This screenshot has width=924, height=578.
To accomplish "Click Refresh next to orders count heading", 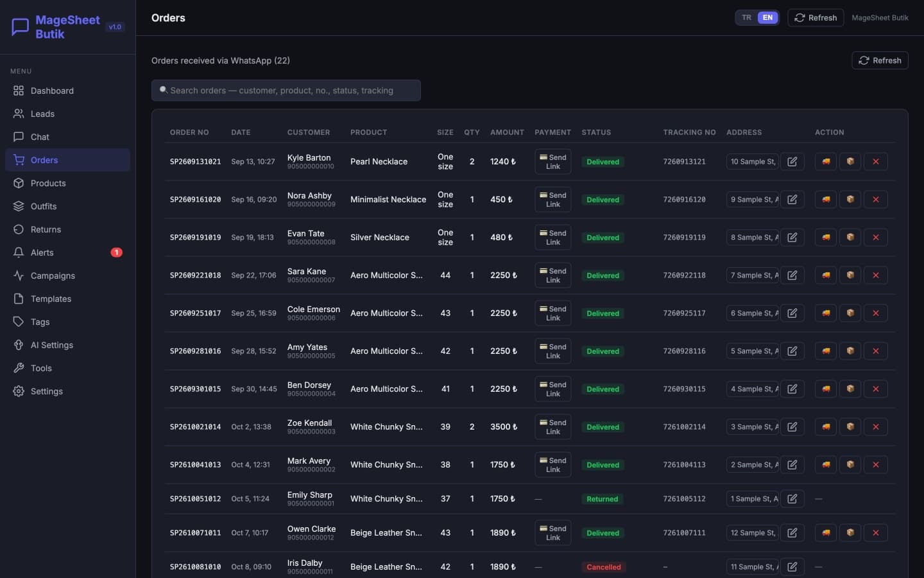I will [880, 60].
